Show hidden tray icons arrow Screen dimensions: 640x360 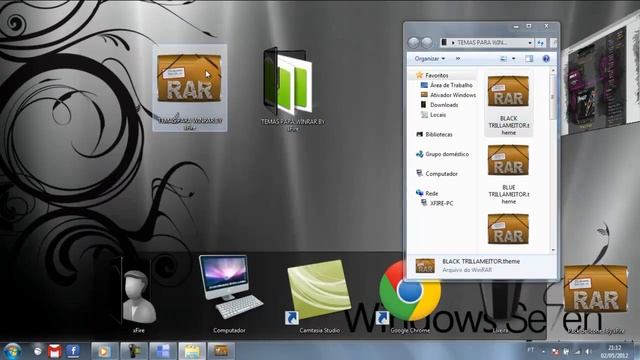[x=543, y=351]
